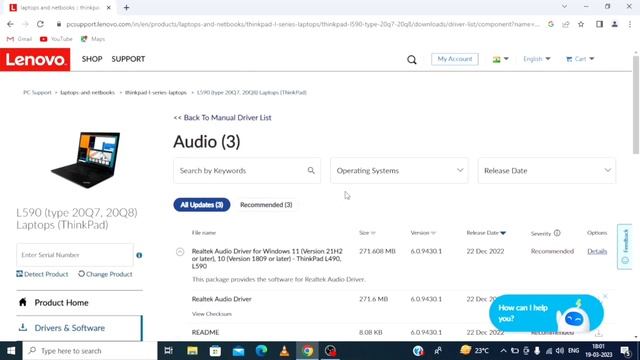Click the Search by Keywords field
The height and width of the screenshot is (360, 640).
[x=247, y=170]
